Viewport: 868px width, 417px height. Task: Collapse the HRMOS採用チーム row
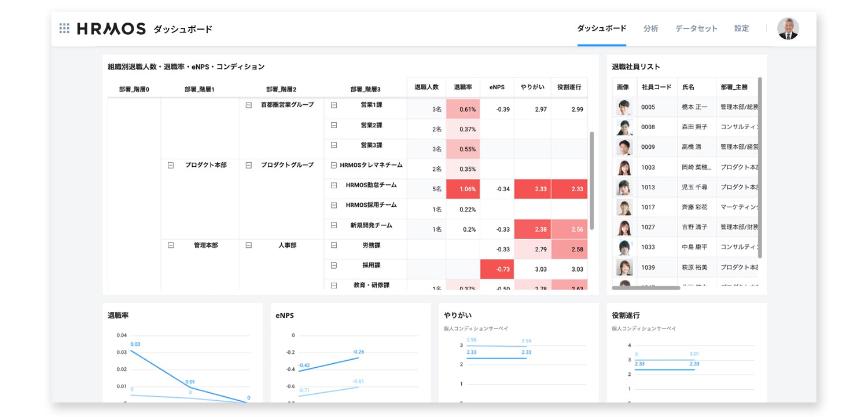tap(333, 205)
